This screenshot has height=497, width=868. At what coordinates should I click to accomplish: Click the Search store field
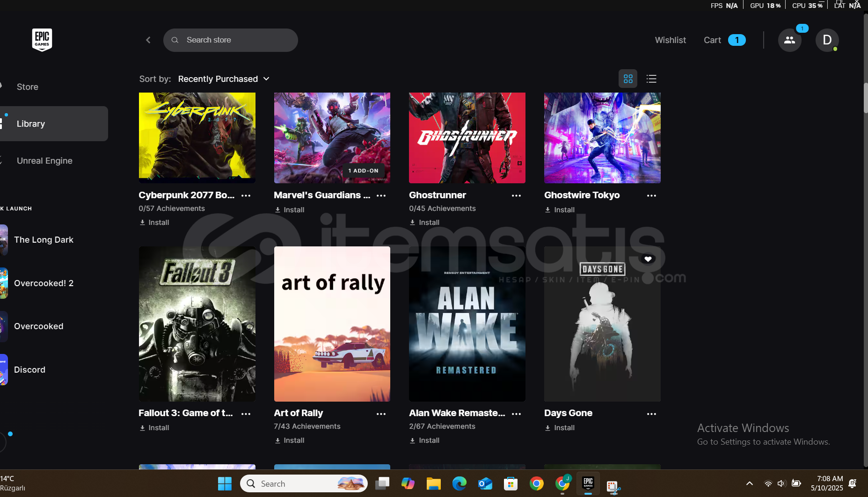(231, 40)
